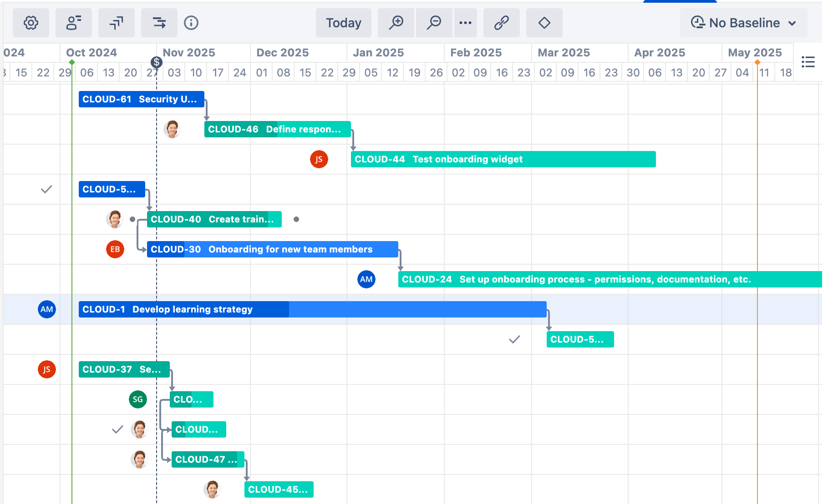The width and height of the screenshot is (823, 504).
Task: Toggle the completion checkmark beside CLOUD-5
Action: click(x=46, y=189)
